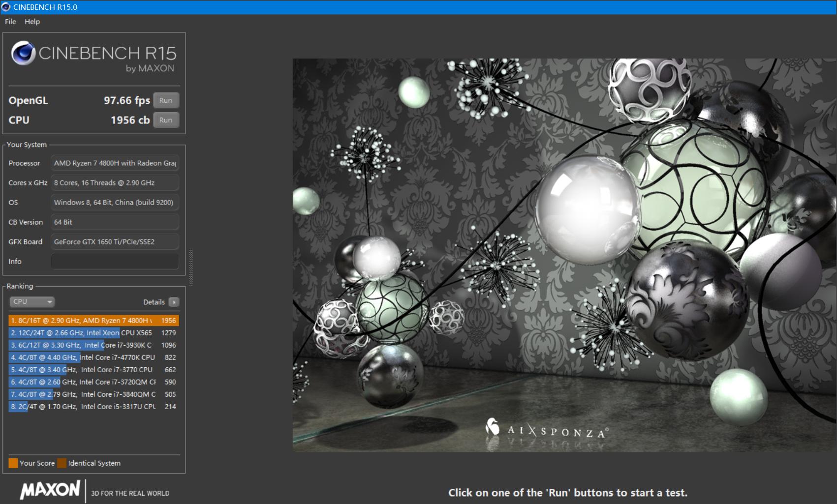Click the orange Your Score swatch
The image size is (837, 504).
click(x=13, y=463)
